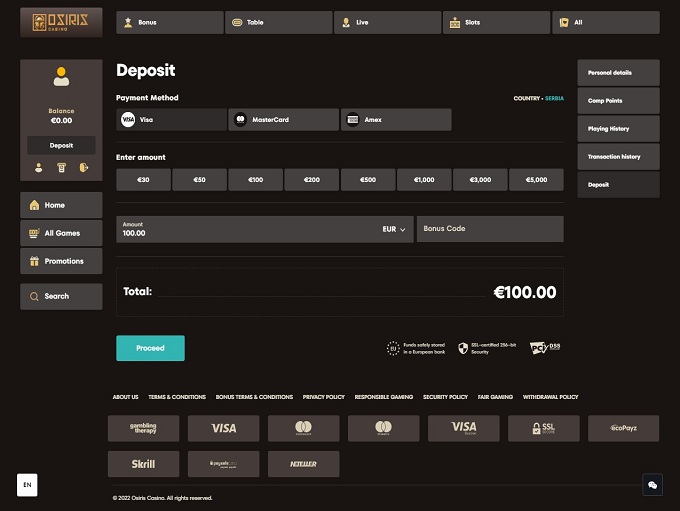This screenshot has width=680, height=511.
Task: Choose the €500 preset amount
Action: [368, 180]
